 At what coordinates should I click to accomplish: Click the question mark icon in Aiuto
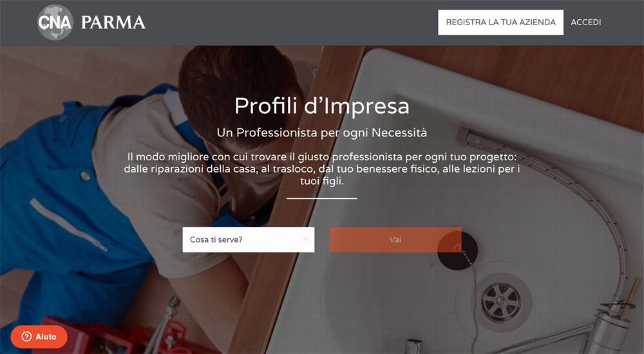point(26,337)
